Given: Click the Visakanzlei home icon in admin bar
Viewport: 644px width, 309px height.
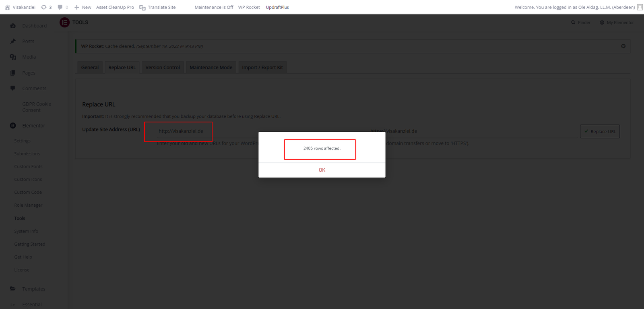Looking at the screenshot, I should point(7,7).
